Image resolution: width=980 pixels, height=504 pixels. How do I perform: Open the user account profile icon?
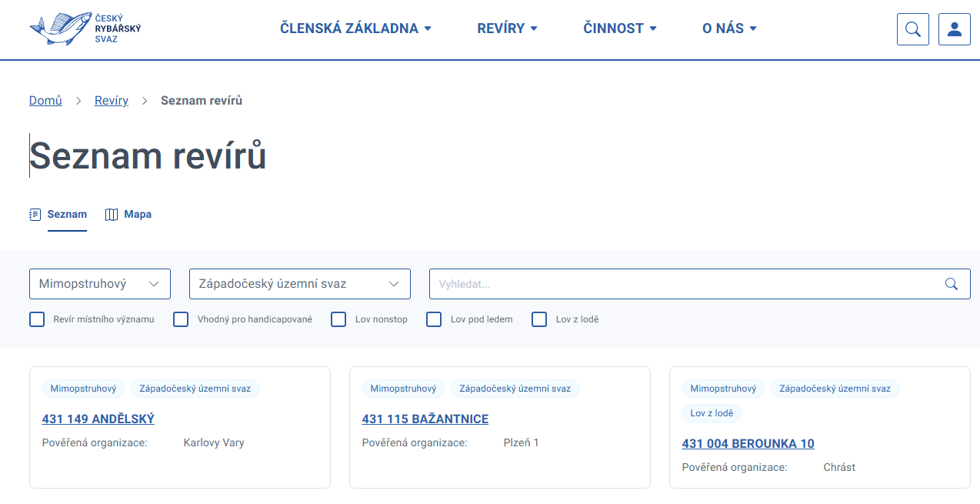coord(955,29)
